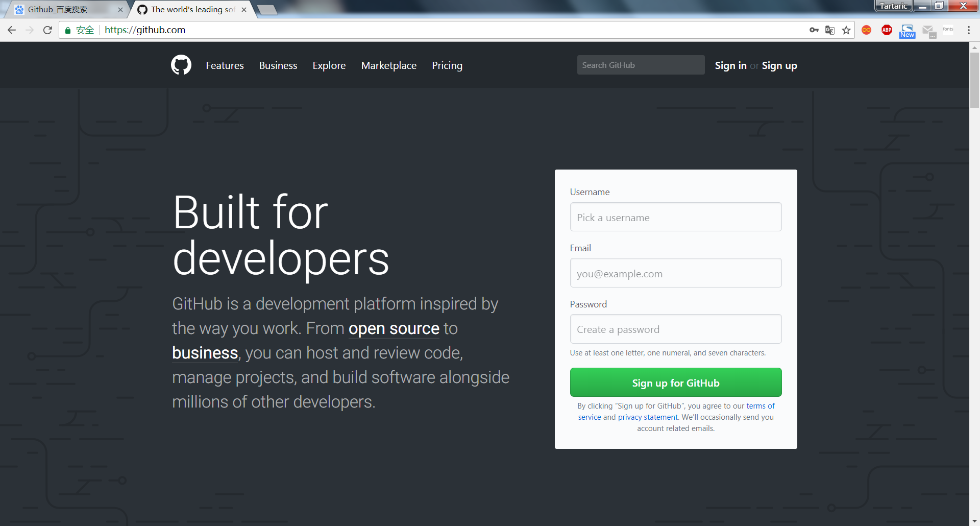Viewport: 980px width, 526px height.
Task: Click the translate page icon
Action: 830,30
